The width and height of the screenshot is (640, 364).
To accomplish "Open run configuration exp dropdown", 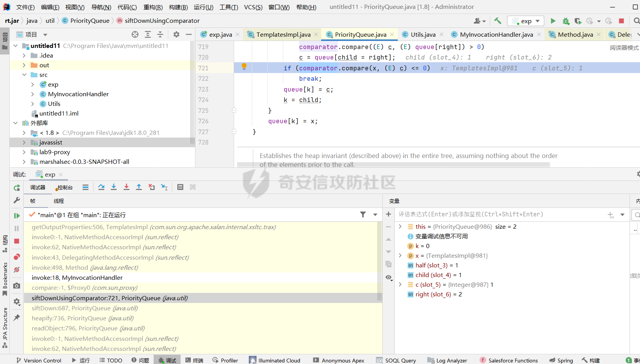I will 526,21.
